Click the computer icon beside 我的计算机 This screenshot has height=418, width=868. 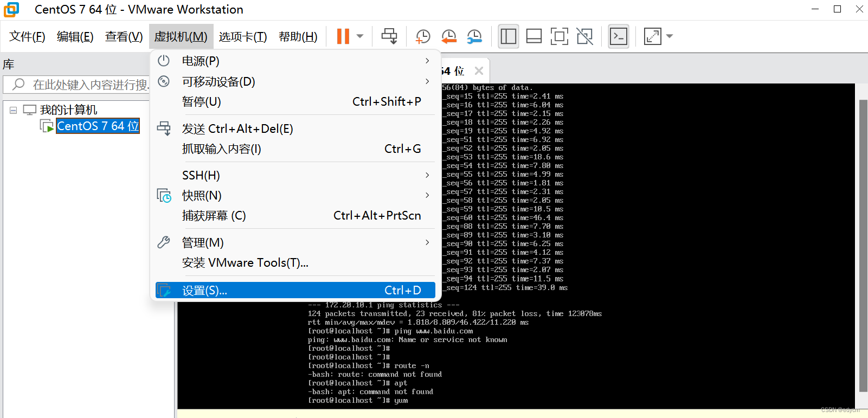[x=30, y=110]
